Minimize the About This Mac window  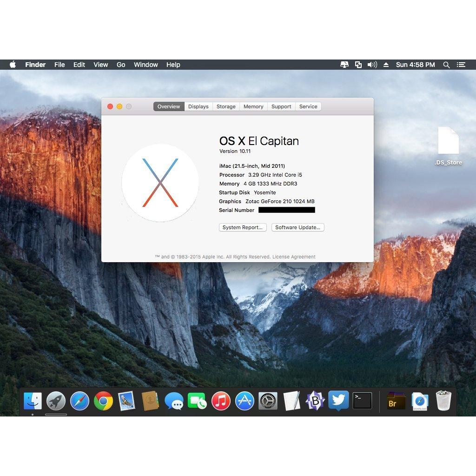[119, 106]
